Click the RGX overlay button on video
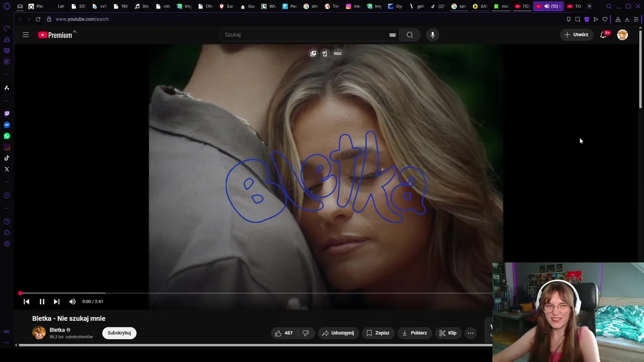Image resolution: width=644 pixels, height=362 pixels. coord(338,53)
